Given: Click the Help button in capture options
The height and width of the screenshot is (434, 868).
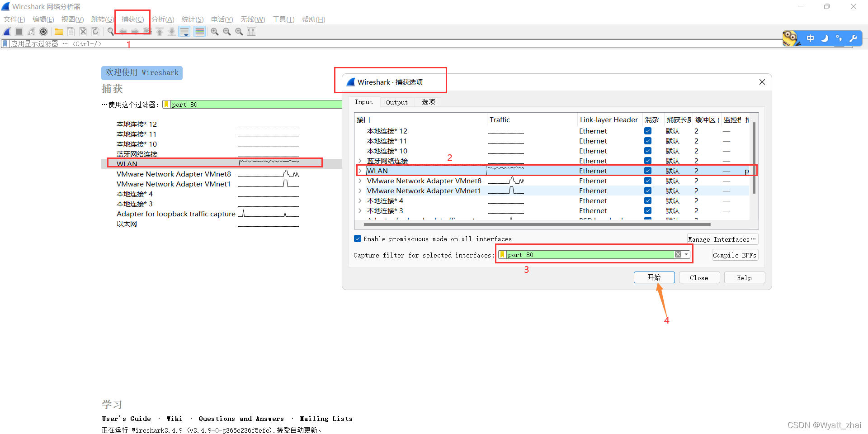Looking at the screenshot, I should tap(744, 277).
